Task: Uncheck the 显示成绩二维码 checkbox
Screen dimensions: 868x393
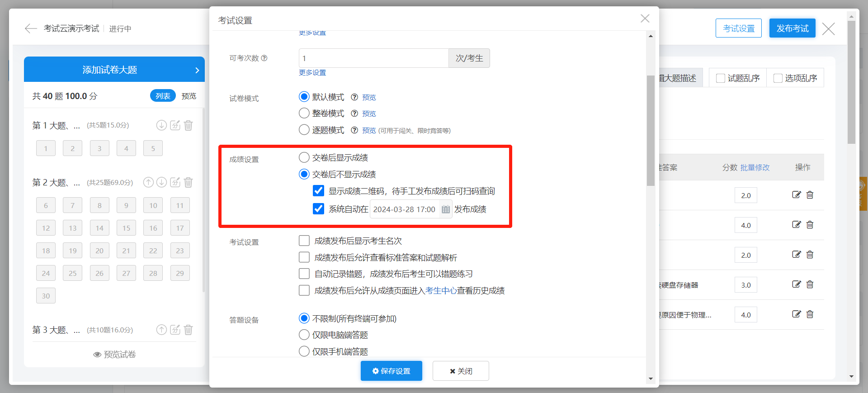Action: click(319, 191)
